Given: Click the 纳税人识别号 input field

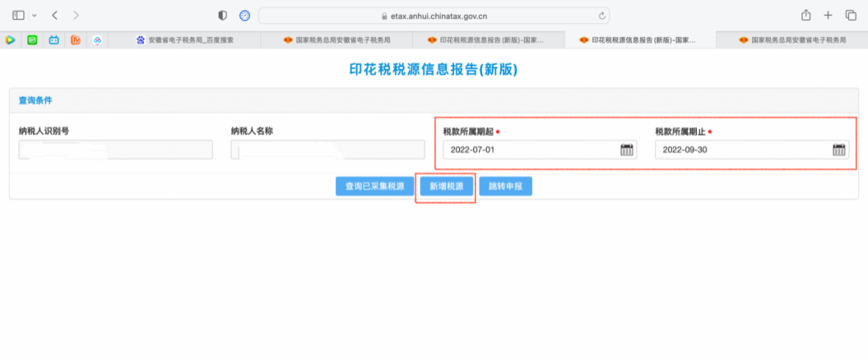Looking at the screenshot, I should 116,150.
